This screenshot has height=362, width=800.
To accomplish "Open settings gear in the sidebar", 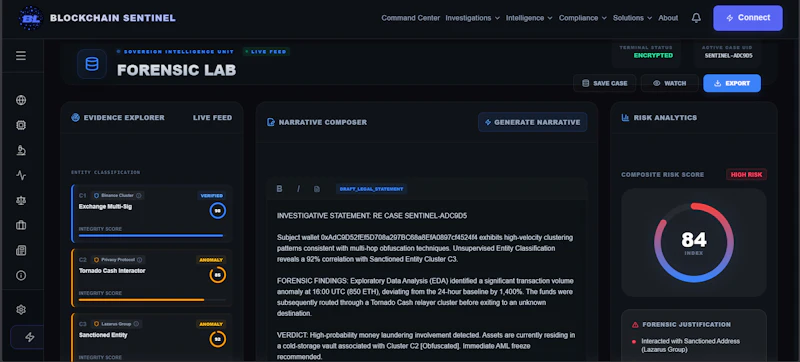I will [x=21, y=309].
